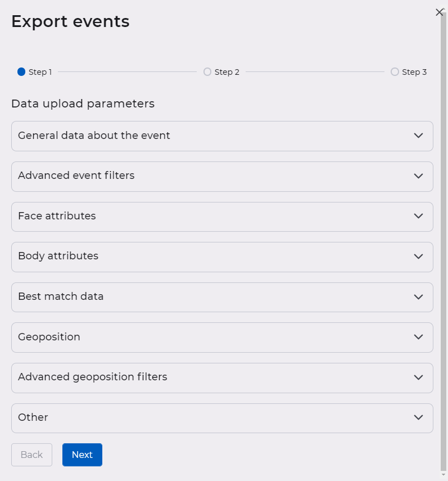Screen dimensions: 448x481
Task: Click the disabled Back button
Action: [31, 455]
